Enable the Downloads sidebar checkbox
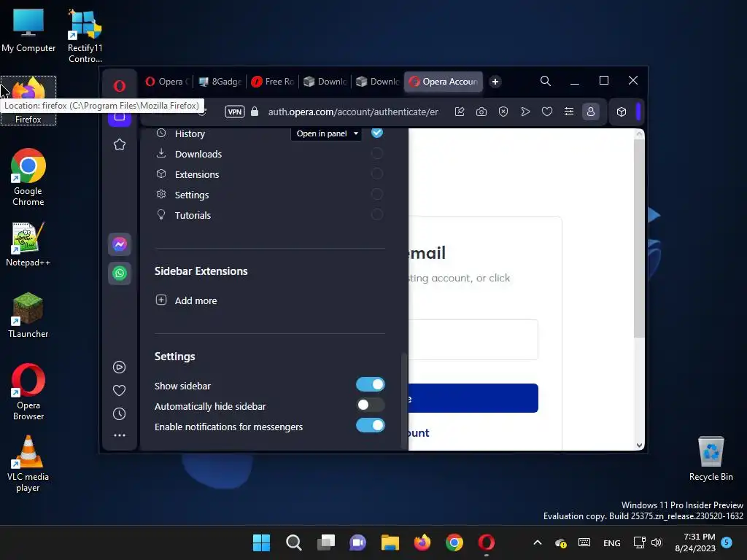 coord(377,153)
